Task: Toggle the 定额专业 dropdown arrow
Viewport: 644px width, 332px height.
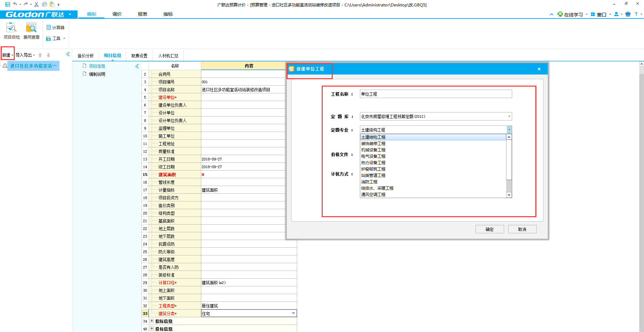Action: [x=509, y=130]
